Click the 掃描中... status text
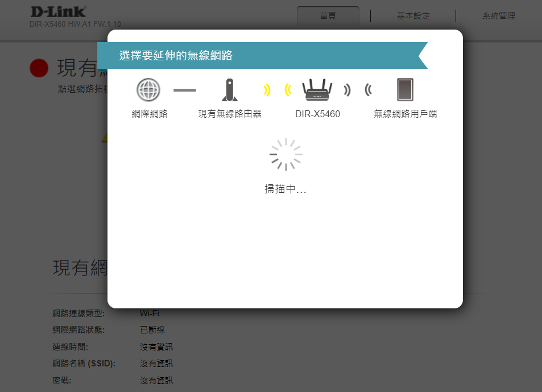542x392 pixels. point(286,189)
